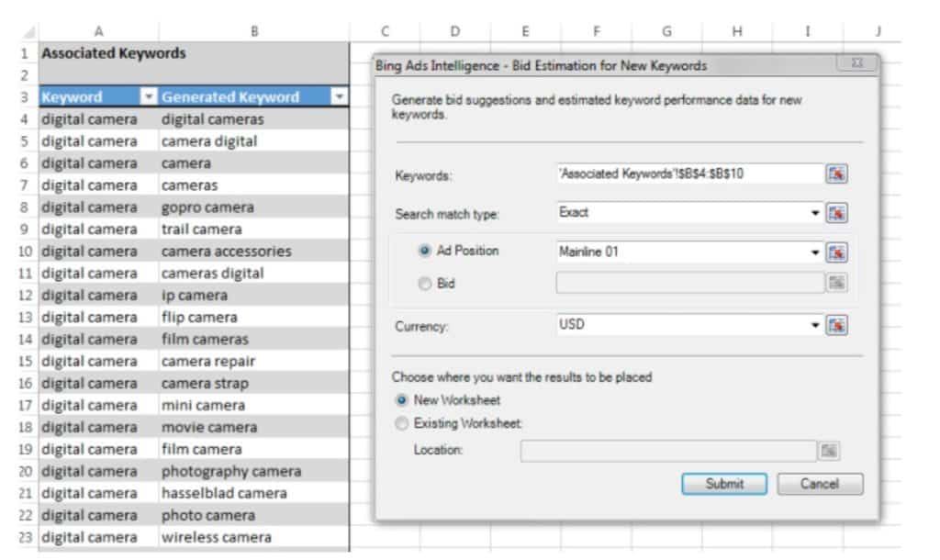Select the Bid radio button

[x=424, y=284]
